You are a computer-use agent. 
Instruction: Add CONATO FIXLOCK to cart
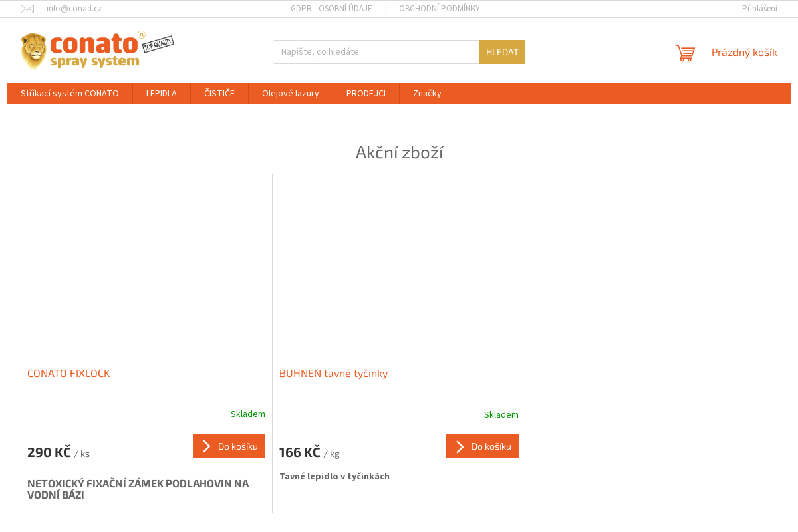tap(229, 446)
